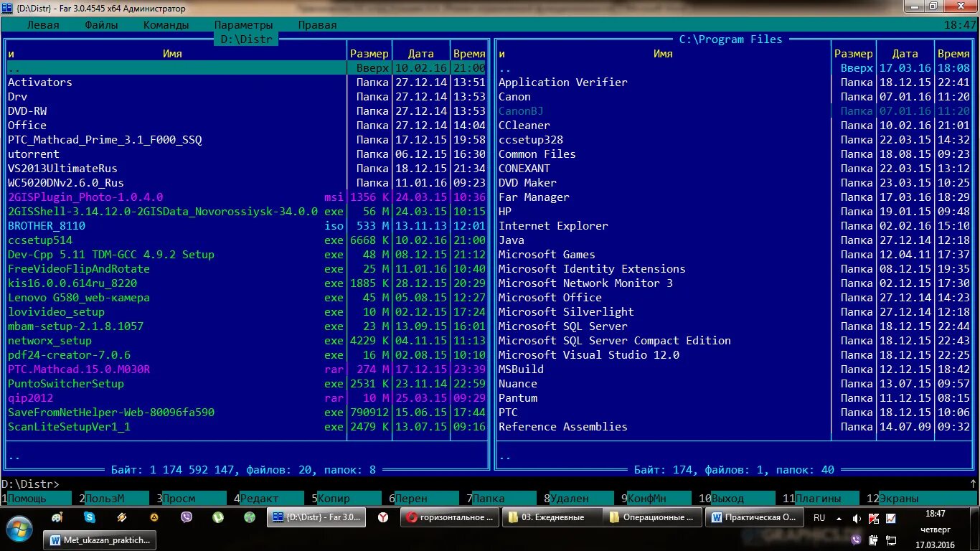Screen dimensions: 980x551
Task: Click Размер column header in left panel
Action: point(369,54)
